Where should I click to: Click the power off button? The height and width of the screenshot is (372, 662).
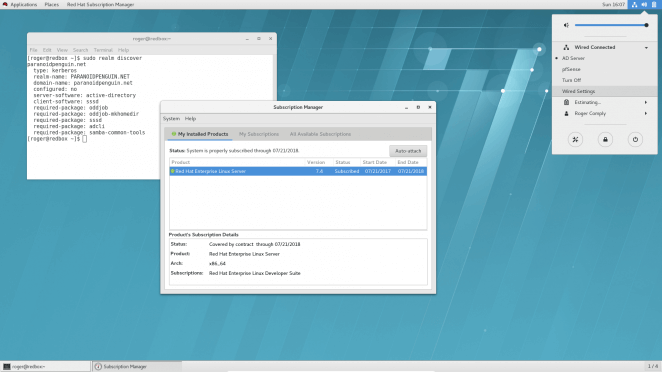635,139
